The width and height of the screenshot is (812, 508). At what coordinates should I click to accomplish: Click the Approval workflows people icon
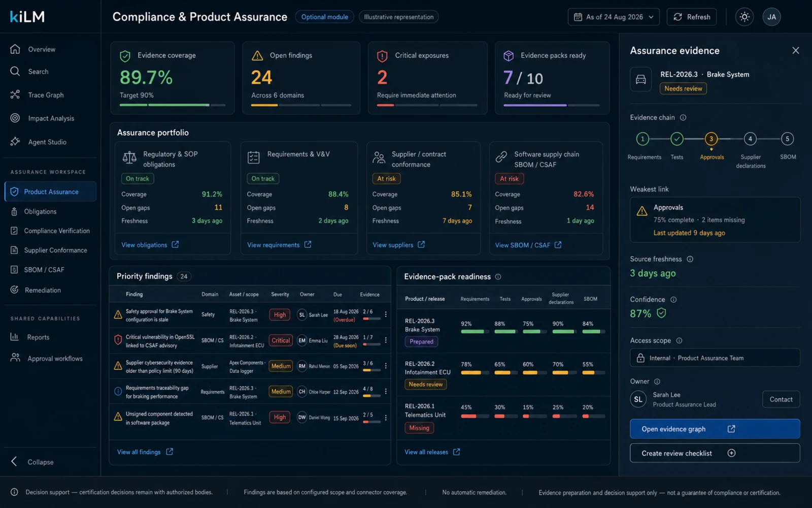pos(15,358)
